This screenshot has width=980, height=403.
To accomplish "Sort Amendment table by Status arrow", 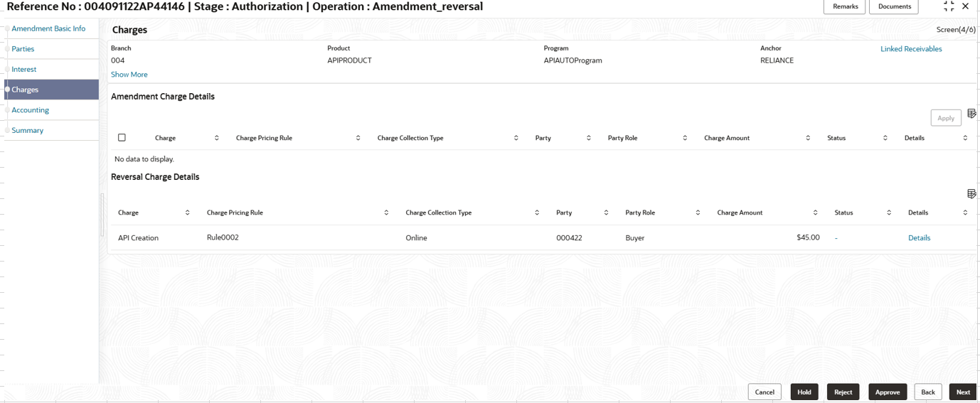I will (x=885, y=138).
